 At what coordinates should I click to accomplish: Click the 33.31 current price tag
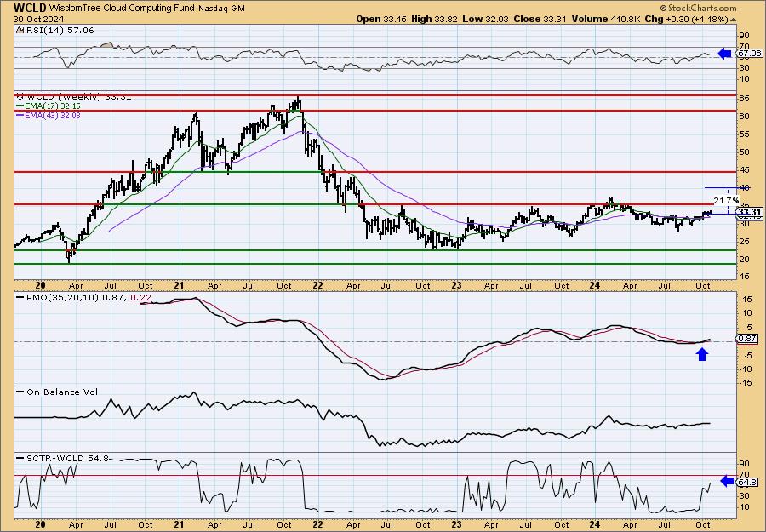(x=749, y=212)
